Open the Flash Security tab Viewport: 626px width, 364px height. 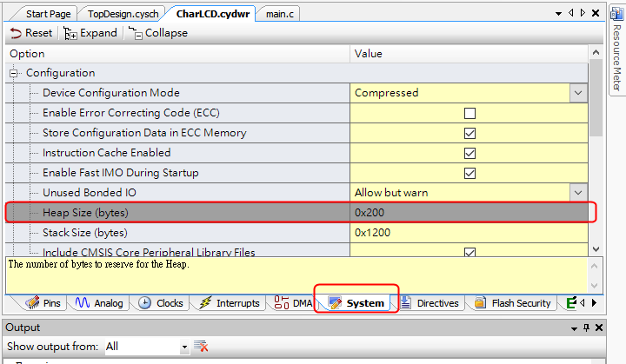pos(513,303)
